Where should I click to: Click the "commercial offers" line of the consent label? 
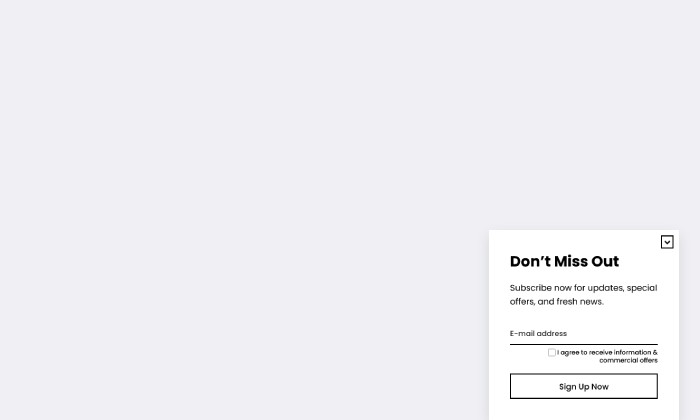pos(628,361)
